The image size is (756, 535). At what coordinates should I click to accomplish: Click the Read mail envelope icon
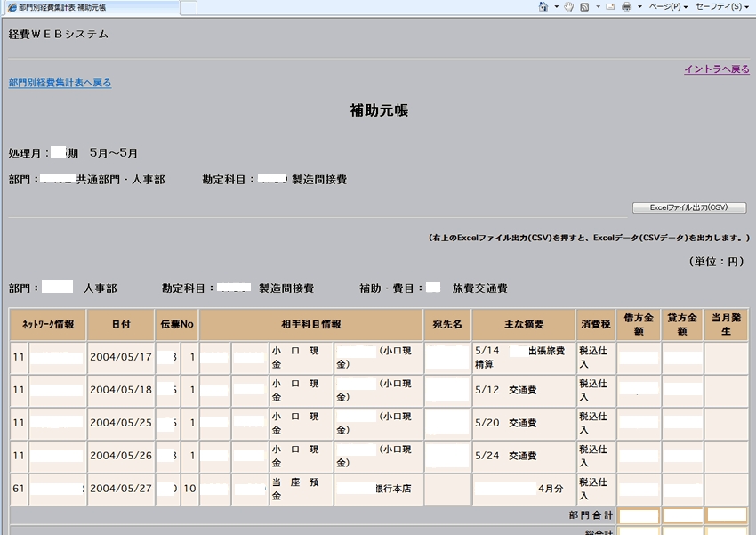610,7
